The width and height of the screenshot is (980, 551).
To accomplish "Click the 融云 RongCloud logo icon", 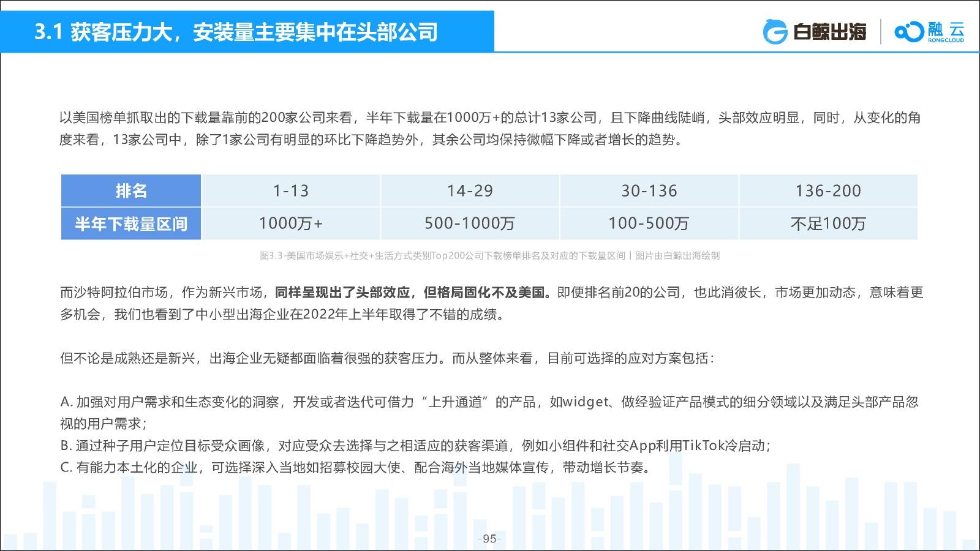I will pyautogui.click(x=908, y=31).
